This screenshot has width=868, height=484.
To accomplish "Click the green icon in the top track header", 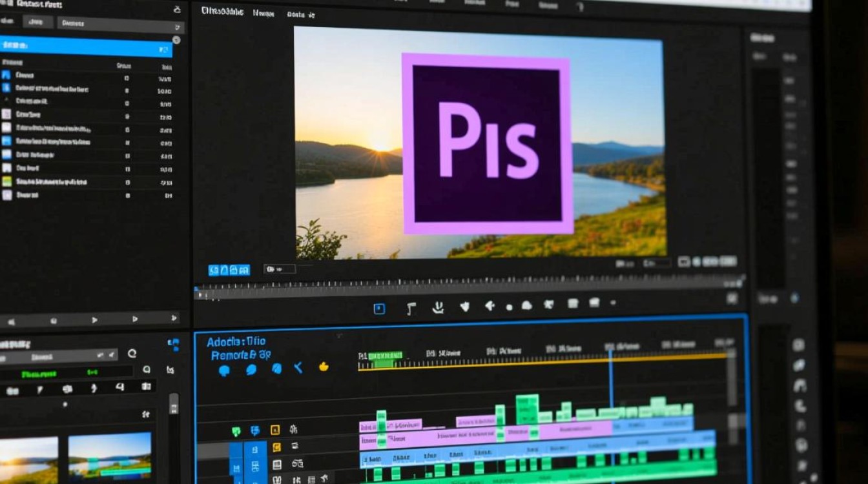I will click(236, 431).
